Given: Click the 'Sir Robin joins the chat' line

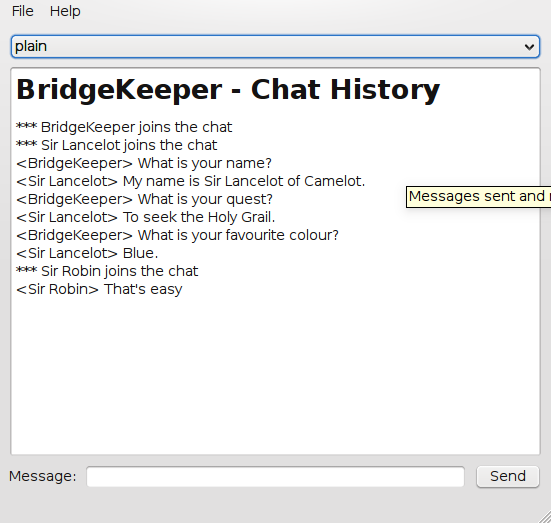Looking at the screenshot, I should point(107,271).
